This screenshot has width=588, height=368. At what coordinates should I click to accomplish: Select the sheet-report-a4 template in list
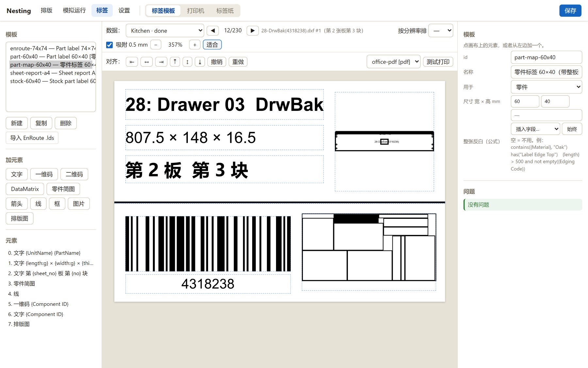coord(51,73)
